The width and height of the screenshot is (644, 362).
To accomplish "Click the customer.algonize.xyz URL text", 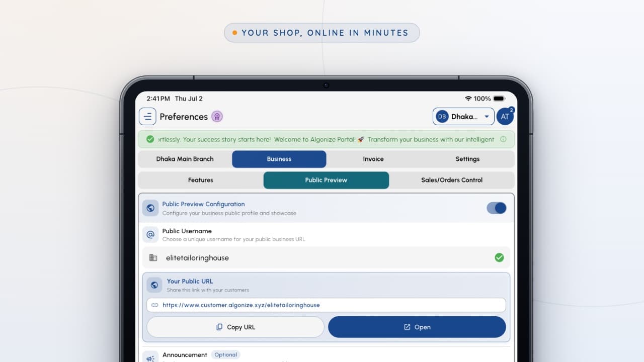I will [x=241, y=305].
